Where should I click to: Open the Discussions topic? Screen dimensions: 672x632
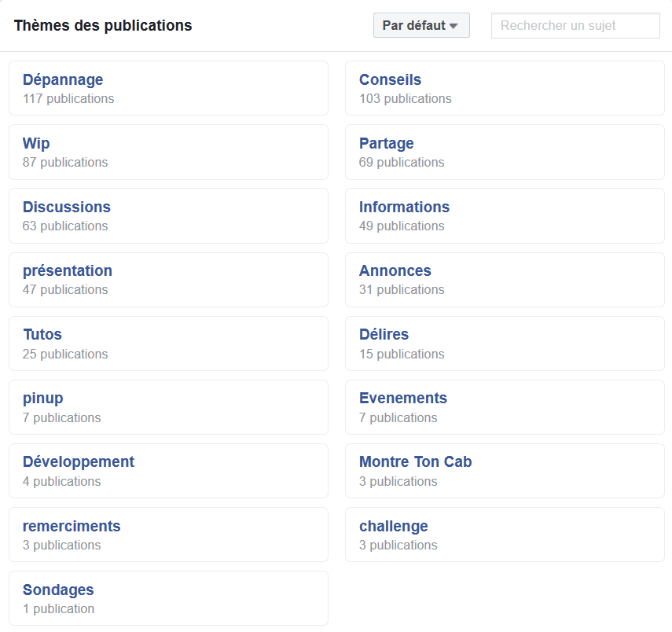tap(67, 208)
